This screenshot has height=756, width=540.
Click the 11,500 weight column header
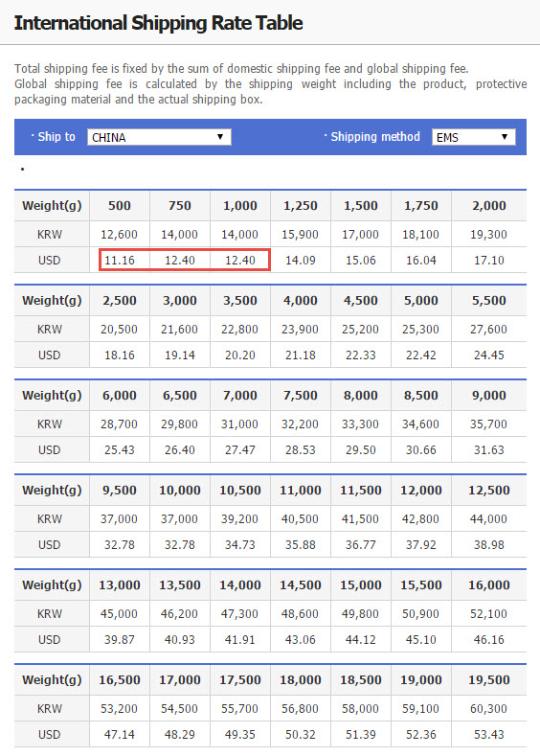pyautogui.click(x=360, y=491)
